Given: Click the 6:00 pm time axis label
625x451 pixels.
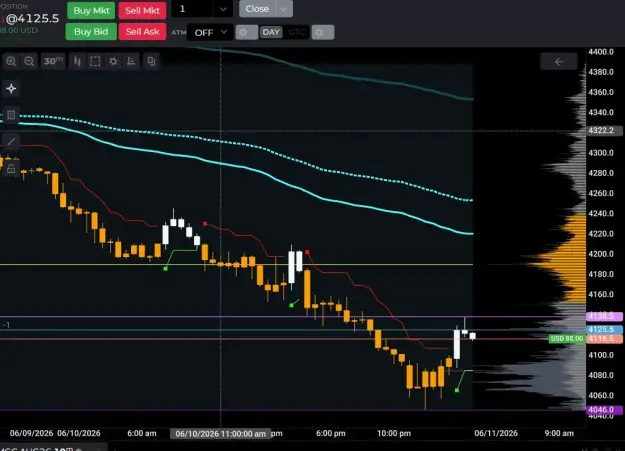Looking at the screenshot, I should point(330,433).
